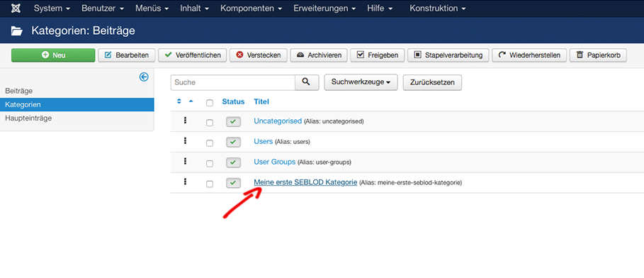
Task: Click drag handle of Meine erste SEBLOD row
Action: 185,181
